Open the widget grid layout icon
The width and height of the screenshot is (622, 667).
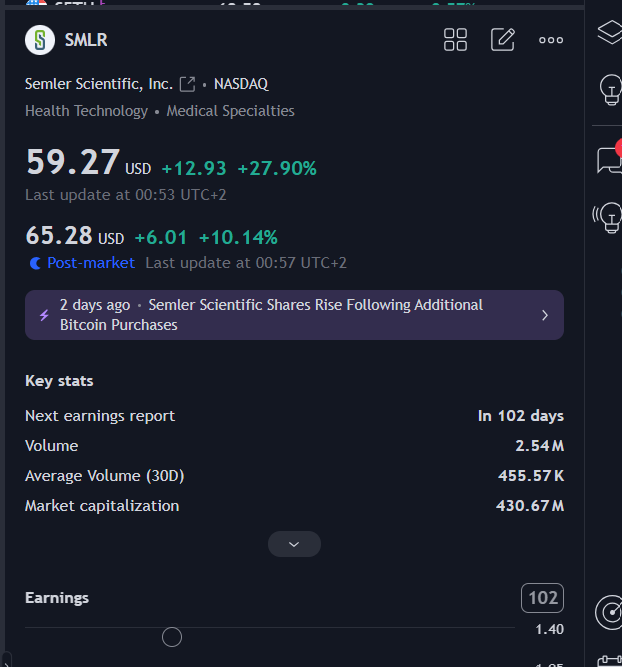pos(455,40)
